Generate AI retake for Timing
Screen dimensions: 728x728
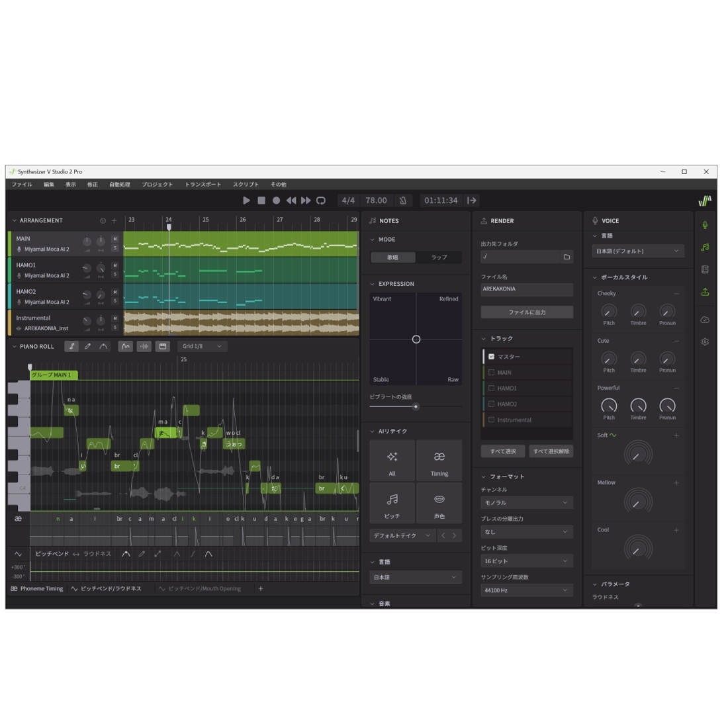(x=439, y=461)
